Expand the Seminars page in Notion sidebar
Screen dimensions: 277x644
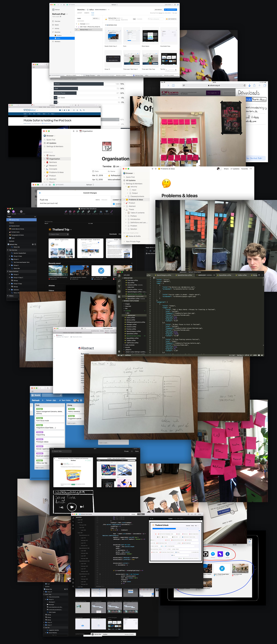[45, 162]
